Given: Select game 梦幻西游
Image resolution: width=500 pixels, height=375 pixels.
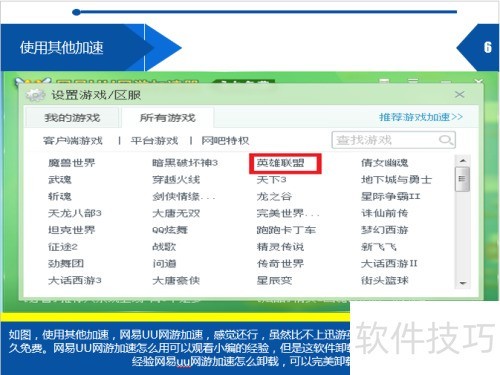Looking at the screenshot, I should point(385,230).
